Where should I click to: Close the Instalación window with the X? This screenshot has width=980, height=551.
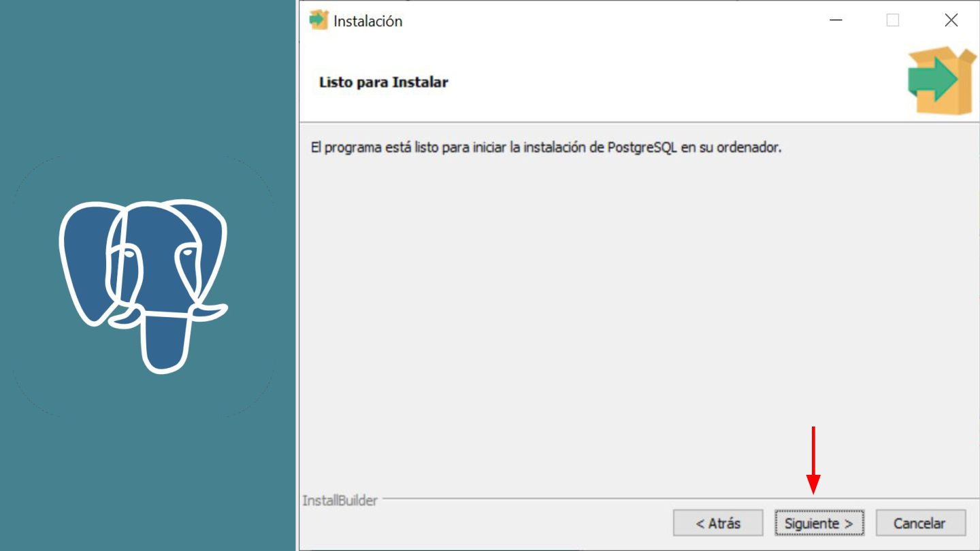[951, 20]
